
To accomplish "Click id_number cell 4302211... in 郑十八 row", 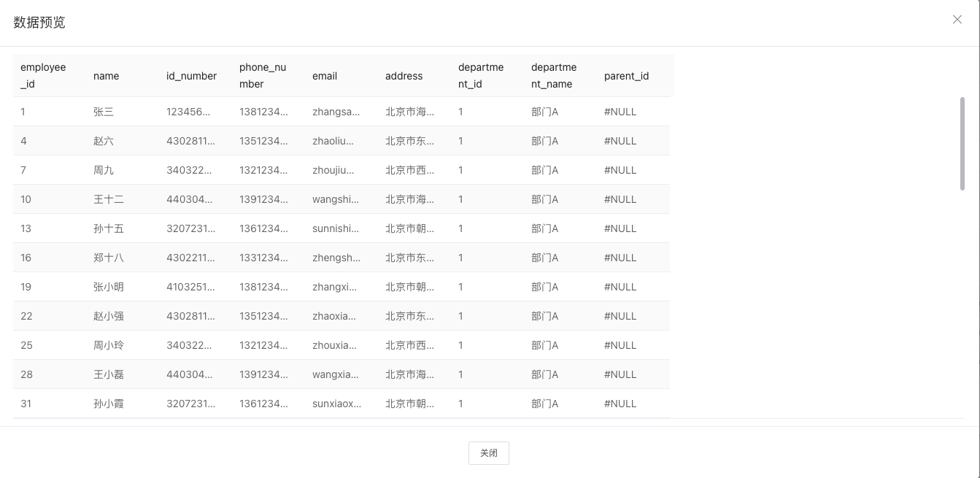I will 191,258.
